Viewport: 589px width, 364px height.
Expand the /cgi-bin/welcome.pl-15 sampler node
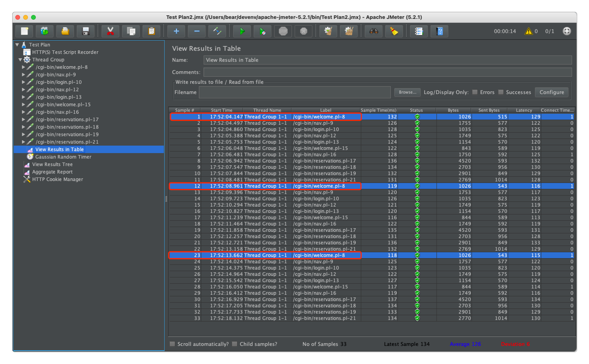click(x=24, y=105)
